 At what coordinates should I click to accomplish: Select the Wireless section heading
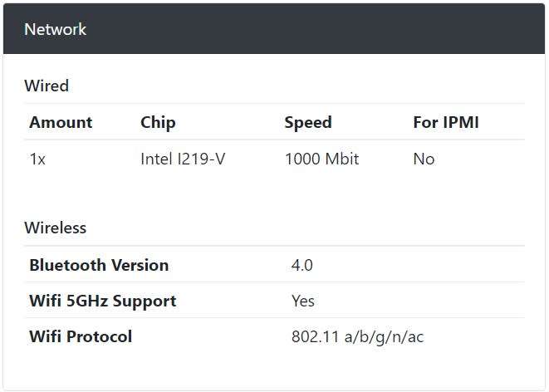(56, 228)
